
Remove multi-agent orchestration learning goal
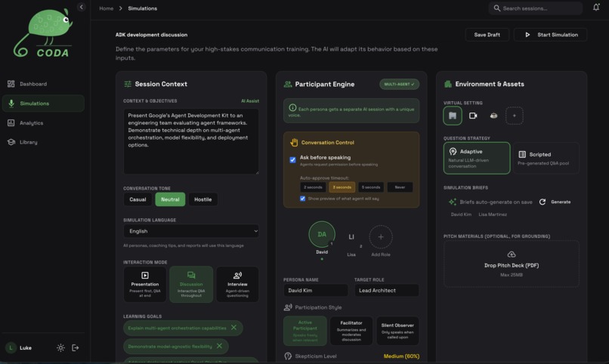(x=233, y=328)
